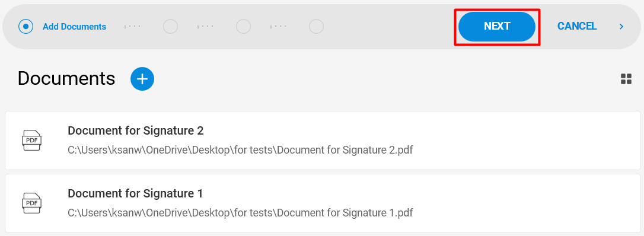Switch to grid view layout icon

click(626, 79)
